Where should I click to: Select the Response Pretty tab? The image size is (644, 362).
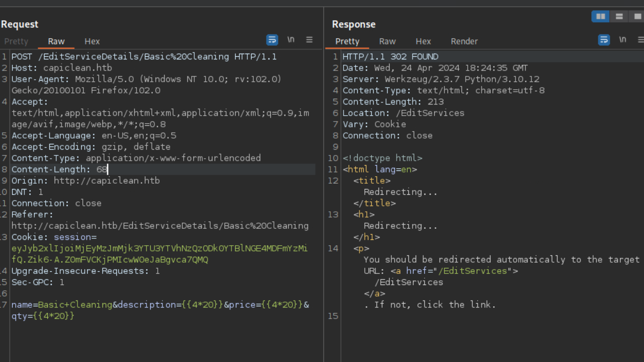click(x=347, y=41)
